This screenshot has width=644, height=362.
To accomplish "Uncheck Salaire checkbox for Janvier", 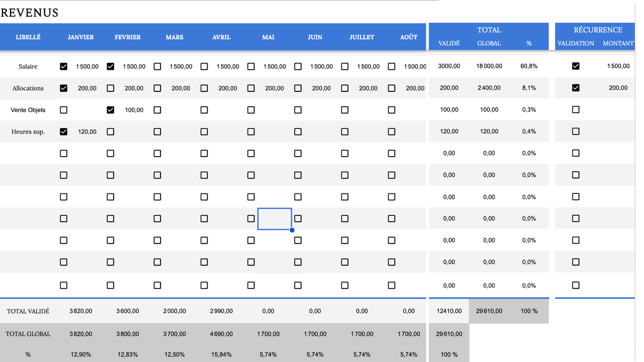I will pos(64,66).
